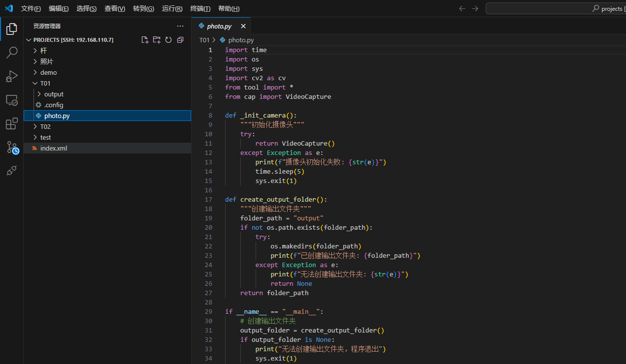Open the .config file
This screenshot has width=626, height=364.
(53, 105)
